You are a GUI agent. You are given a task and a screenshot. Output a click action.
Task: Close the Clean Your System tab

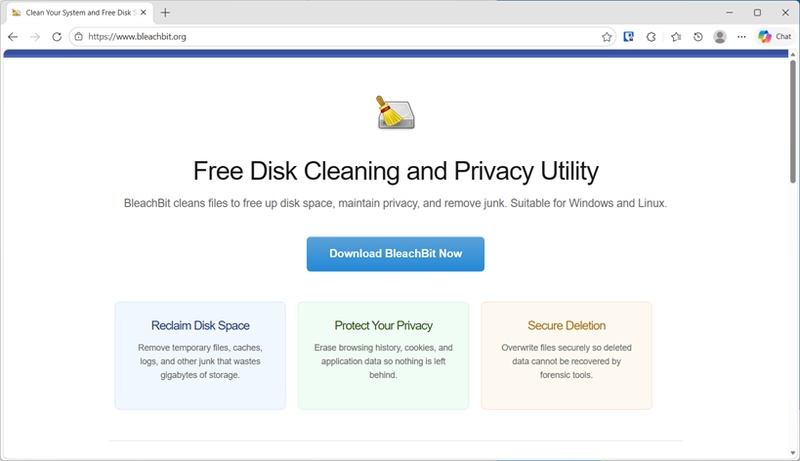142,12
